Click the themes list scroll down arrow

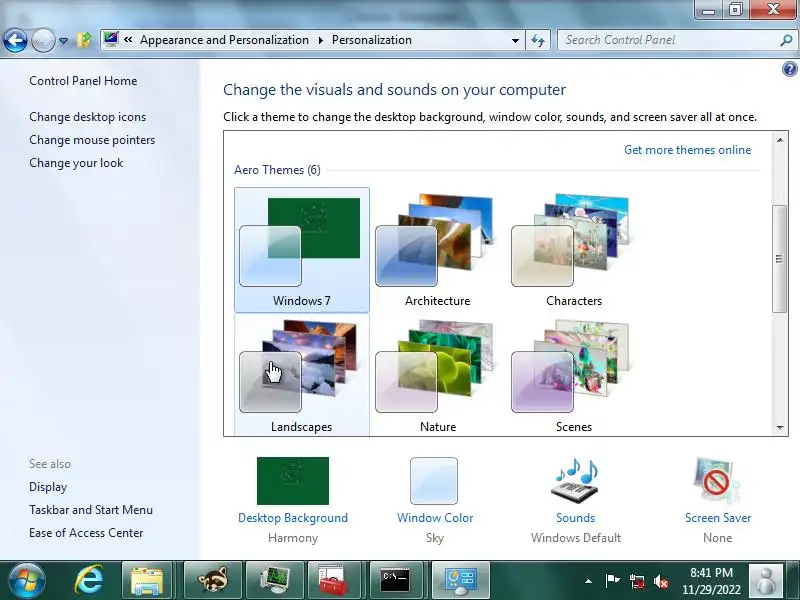pyautogui.click(x=780, y=428)
